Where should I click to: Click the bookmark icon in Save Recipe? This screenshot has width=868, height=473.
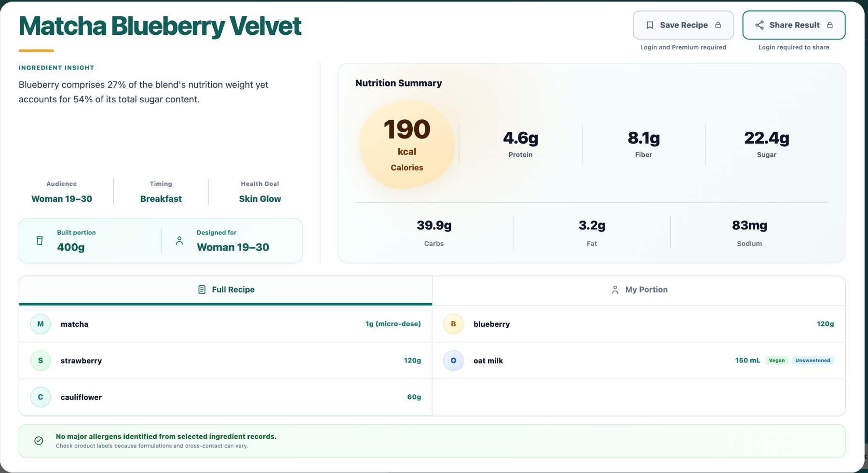tap(650, 25)
